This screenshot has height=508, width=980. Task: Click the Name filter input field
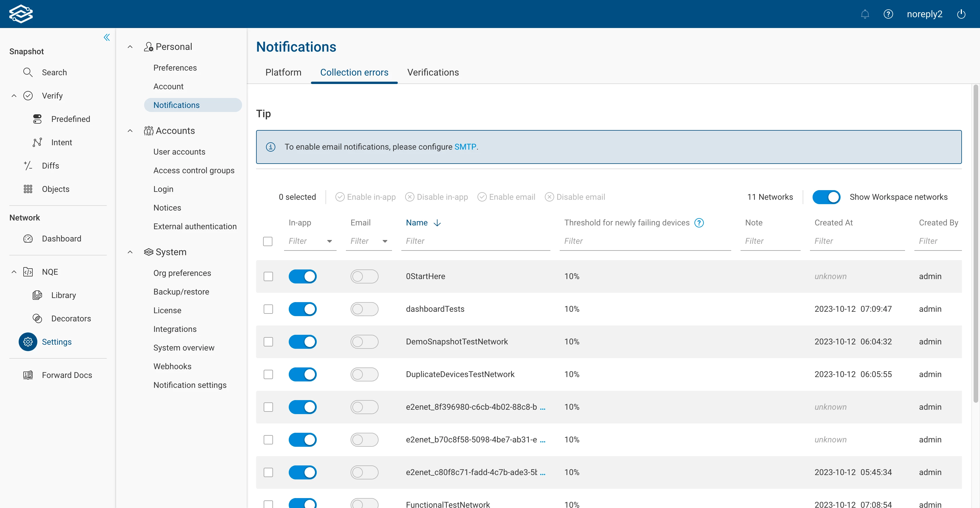pos(475,241)
